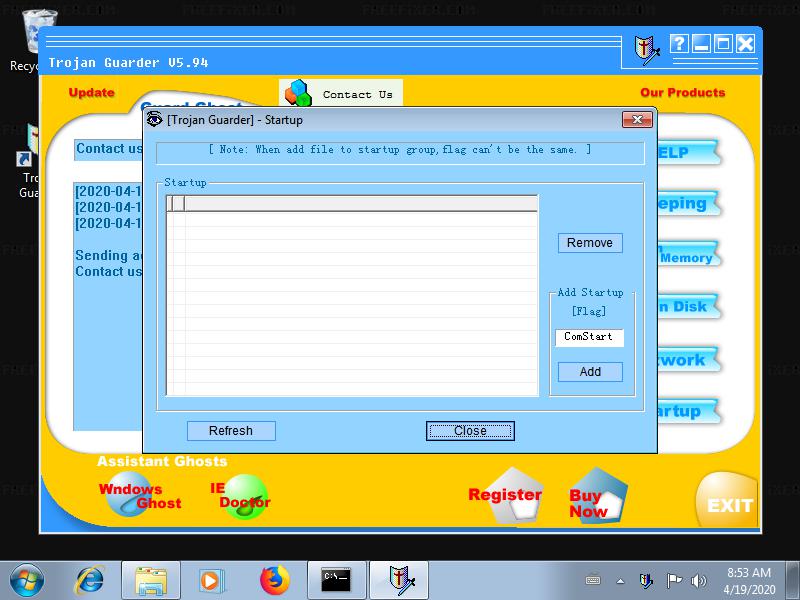Screen dimensions: 800x600
Task: Click the EXIT button of Trojan Guarder
Action: point(729,501)
